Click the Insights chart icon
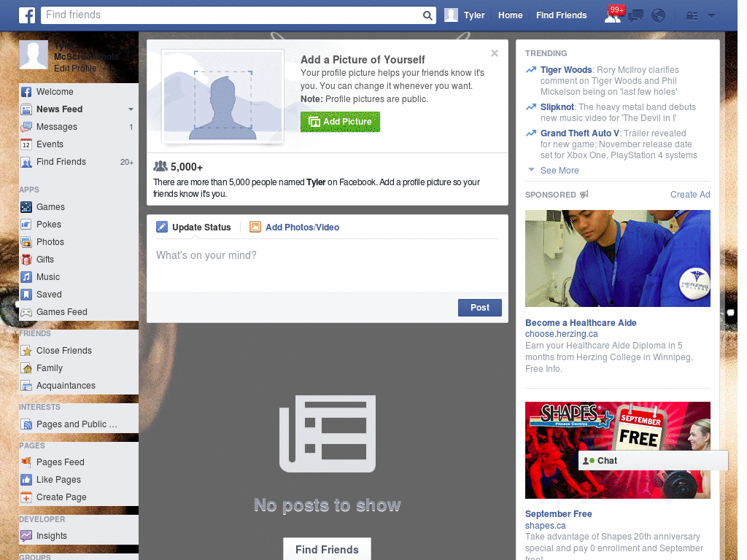Viewport: 747px width, 560px height. (x=26, y=536)
